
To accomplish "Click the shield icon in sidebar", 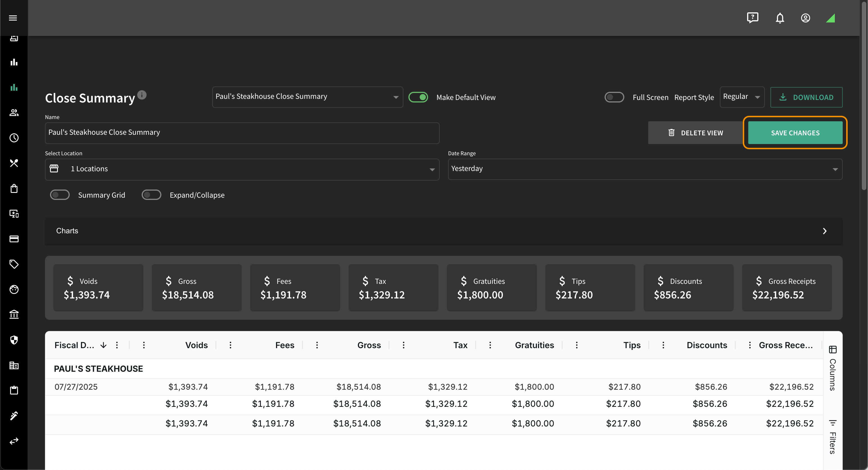I will [x=14, y=340].
